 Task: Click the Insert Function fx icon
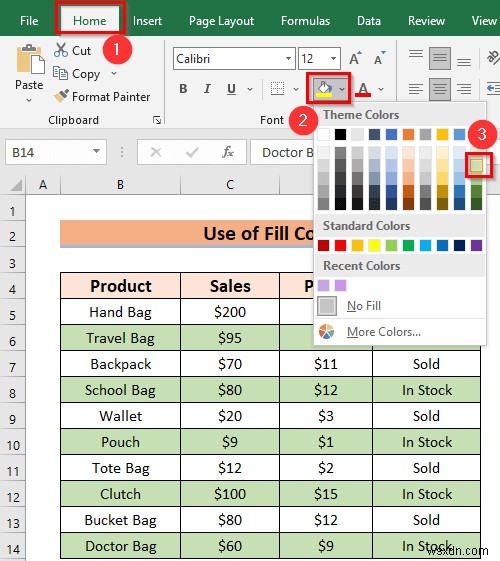pyautogui.click(x=228, y=152)
